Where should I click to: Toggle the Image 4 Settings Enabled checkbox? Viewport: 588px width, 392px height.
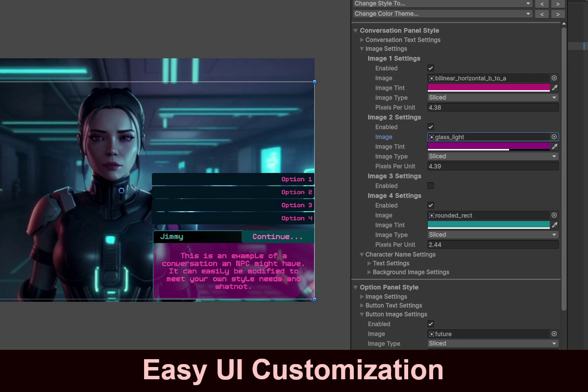431,205
